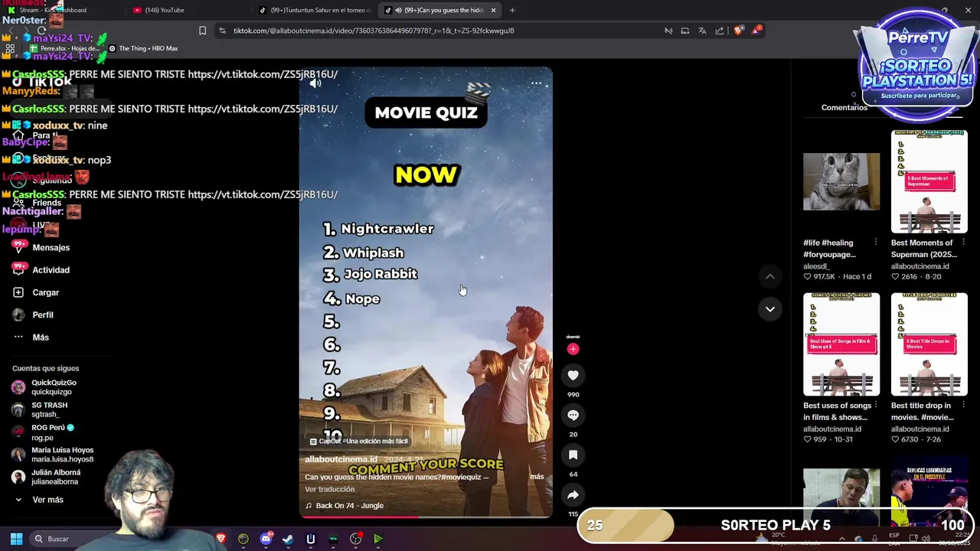Screen dimensions: 980x551
Task: Open the The Thing • HBO Max bookmark
Action: [x=142, y=48]
